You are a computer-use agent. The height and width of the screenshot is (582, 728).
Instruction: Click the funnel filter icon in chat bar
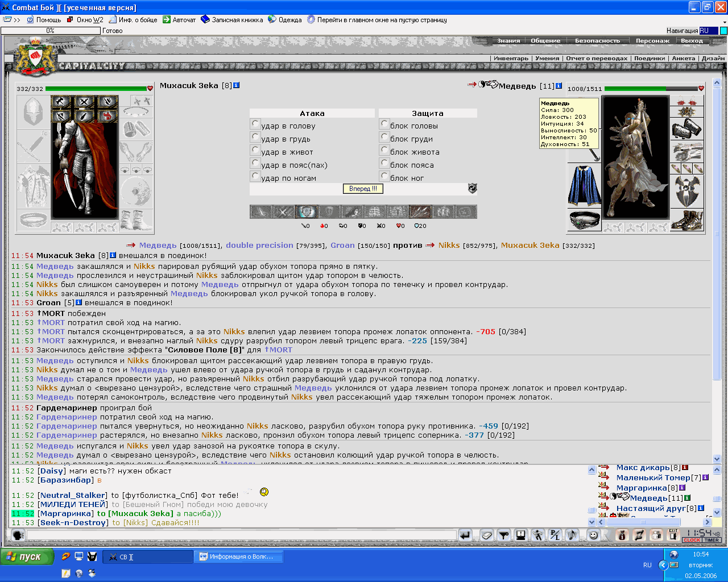pyautogui.click(x=503, y=535)
